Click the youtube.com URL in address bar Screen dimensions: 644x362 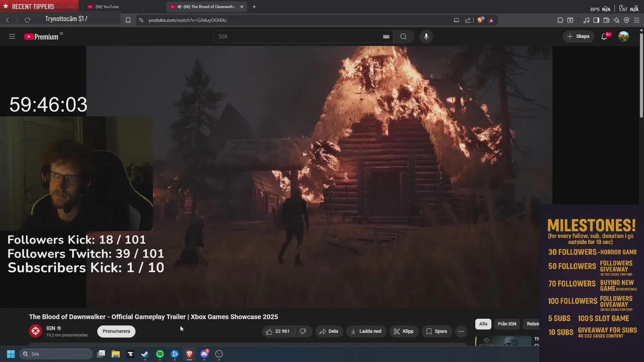point(188,20)
